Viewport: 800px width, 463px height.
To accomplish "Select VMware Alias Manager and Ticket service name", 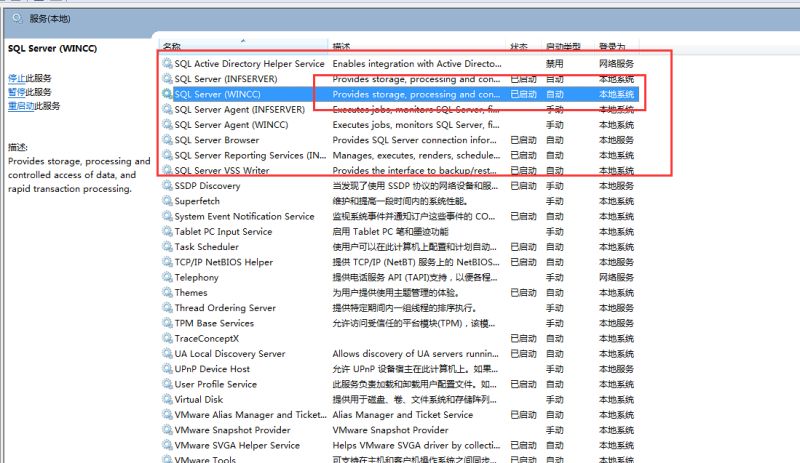I will point(250,415).
